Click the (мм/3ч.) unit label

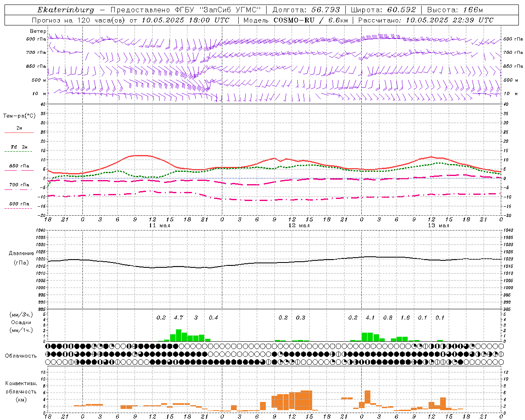coord(21,315)
